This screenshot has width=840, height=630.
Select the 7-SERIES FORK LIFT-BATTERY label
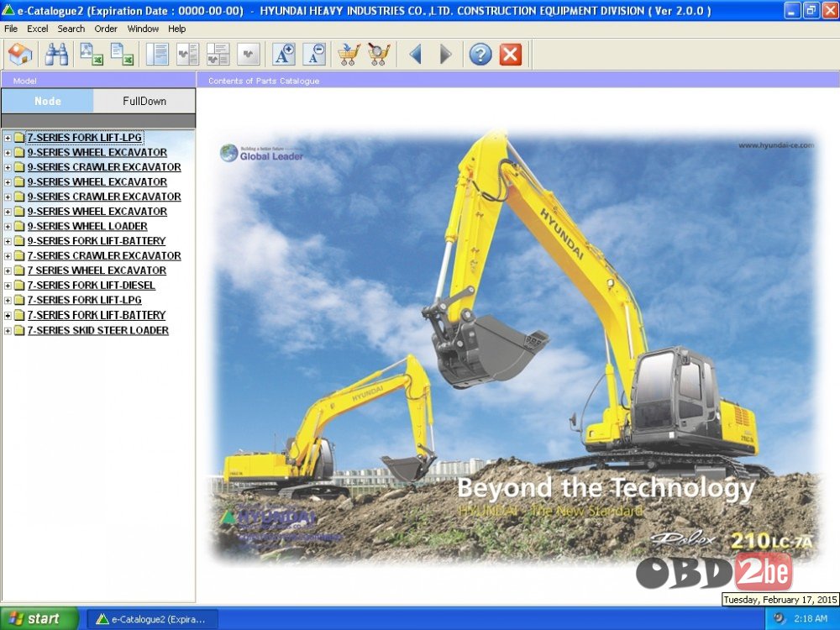pyautogui.click(x=97, y=315)
